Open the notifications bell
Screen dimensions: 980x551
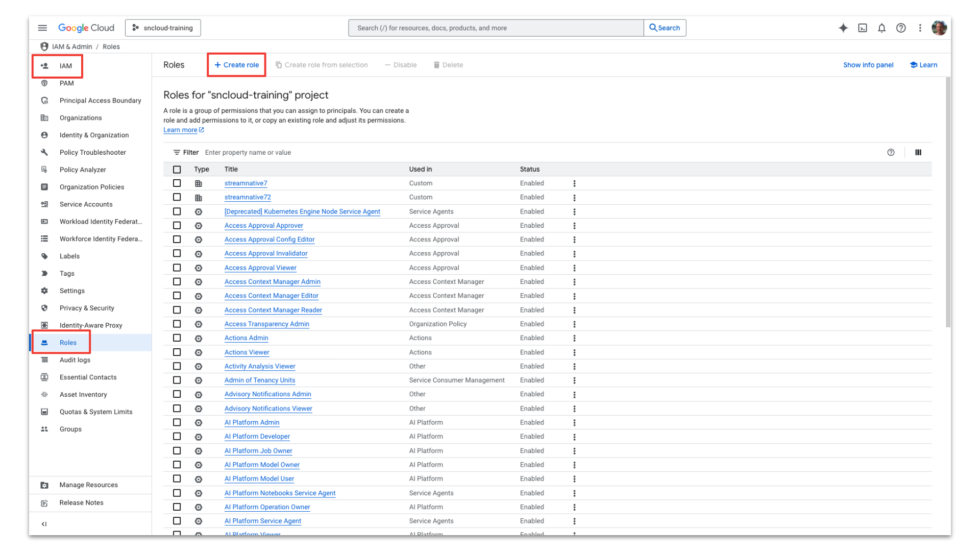[881, 28]
